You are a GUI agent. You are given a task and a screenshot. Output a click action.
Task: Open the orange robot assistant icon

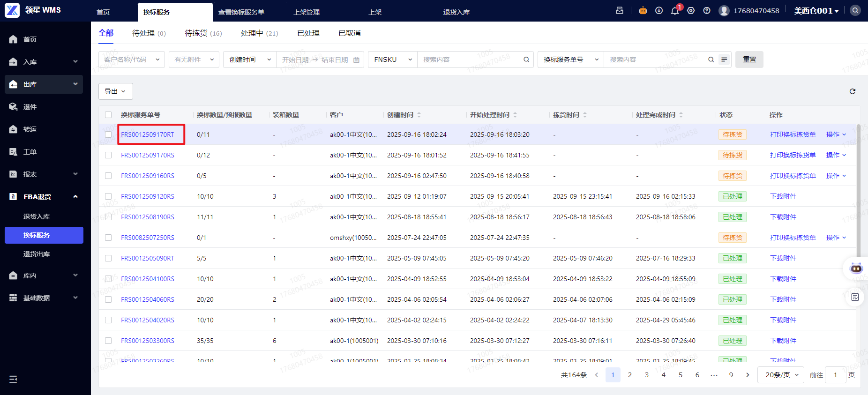tap(643, 11)
